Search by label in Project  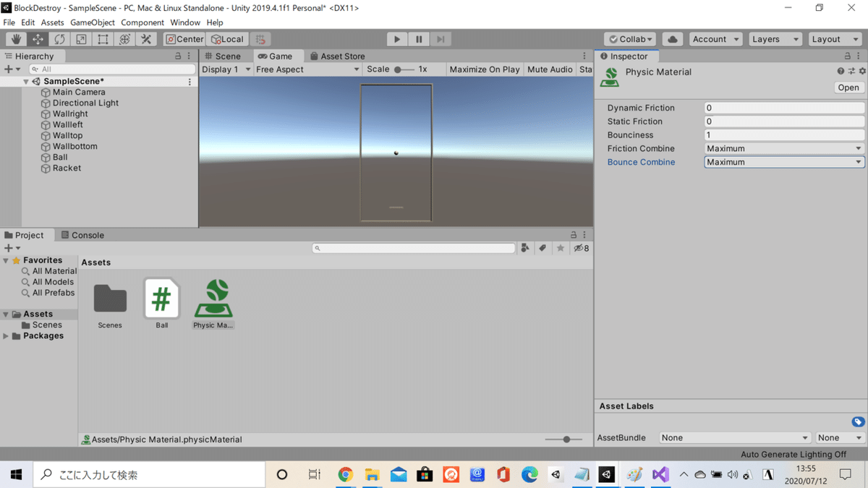pos(542,248)
